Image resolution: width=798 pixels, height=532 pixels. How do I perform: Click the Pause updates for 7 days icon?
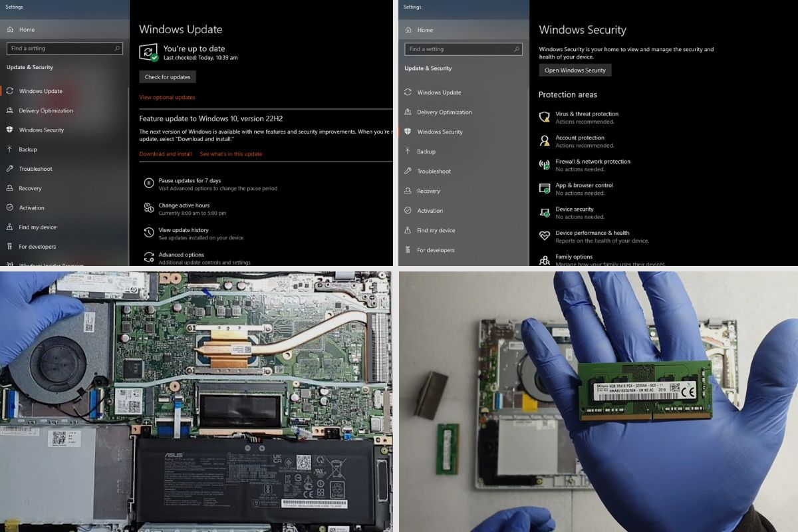148,184
